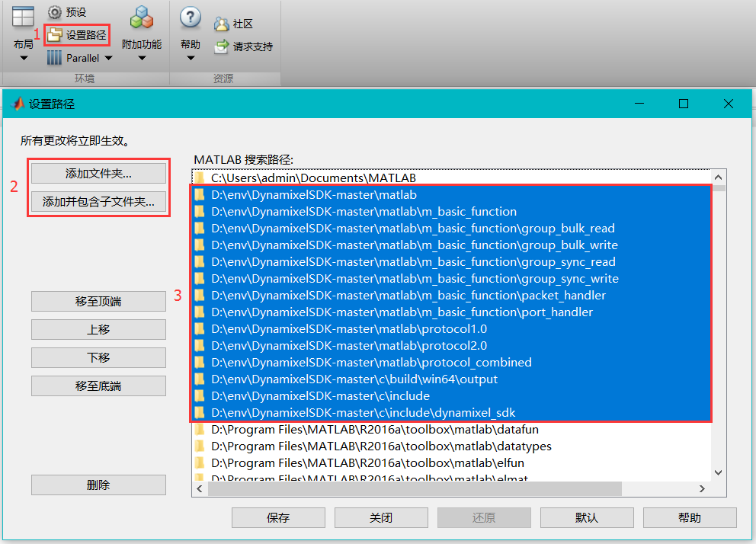This screenshot has width=756, height=544.
Task: Expand the 布局 dropdown arrow
Action: [23, 59]
